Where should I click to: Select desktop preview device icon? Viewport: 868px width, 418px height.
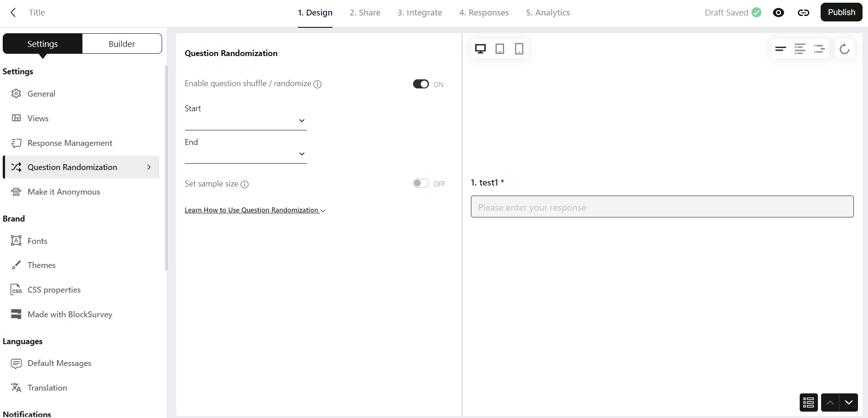[480, 49]
